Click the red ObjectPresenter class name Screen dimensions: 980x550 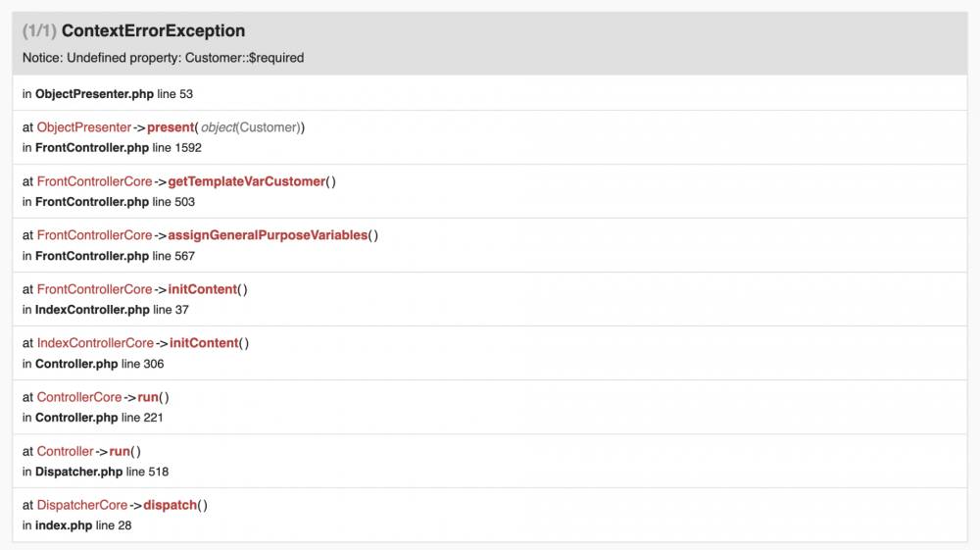(x=83, y=127)
